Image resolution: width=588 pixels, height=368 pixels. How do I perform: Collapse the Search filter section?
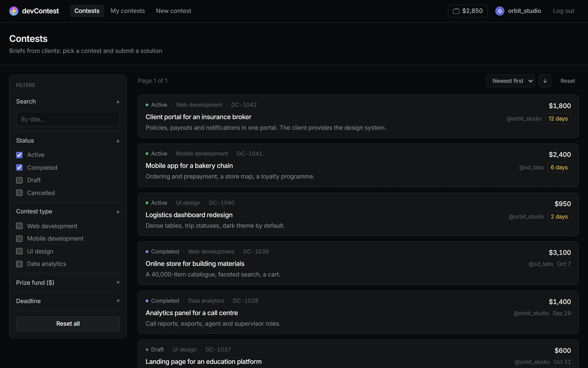coord(68,101)
